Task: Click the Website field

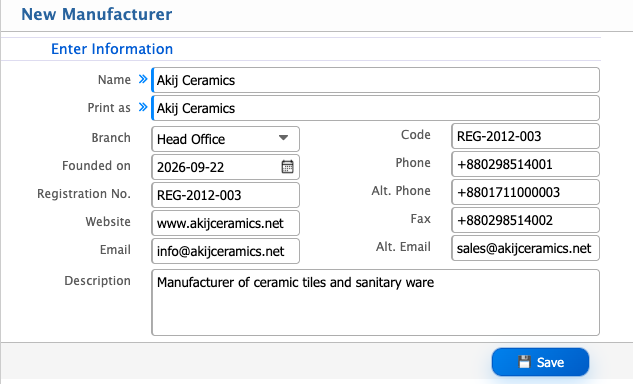Action: coord(225,223)
